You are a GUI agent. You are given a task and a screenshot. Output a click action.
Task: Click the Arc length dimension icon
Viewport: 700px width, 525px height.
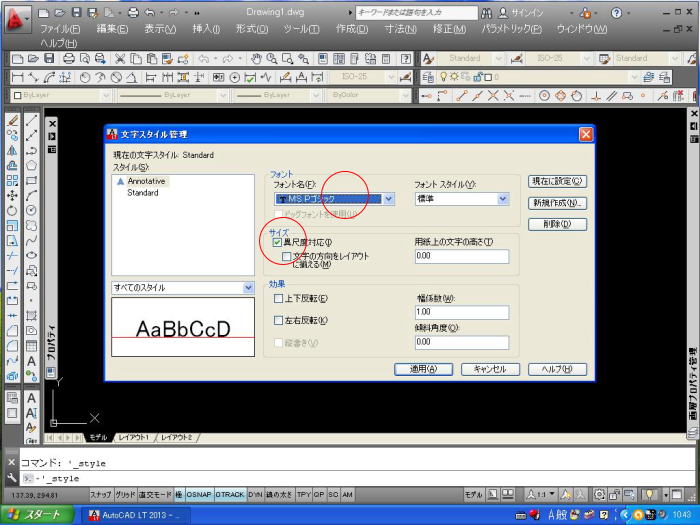(x=49, y=78)
